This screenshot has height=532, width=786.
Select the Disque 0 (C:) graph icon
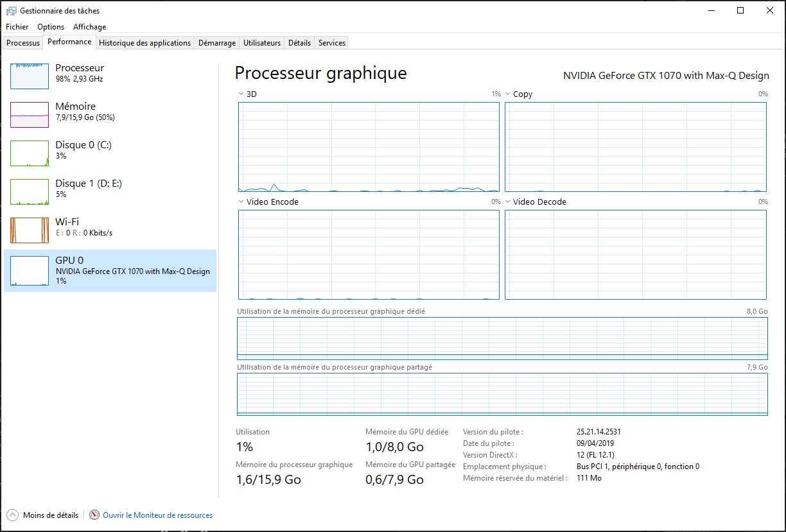point(30,153)
